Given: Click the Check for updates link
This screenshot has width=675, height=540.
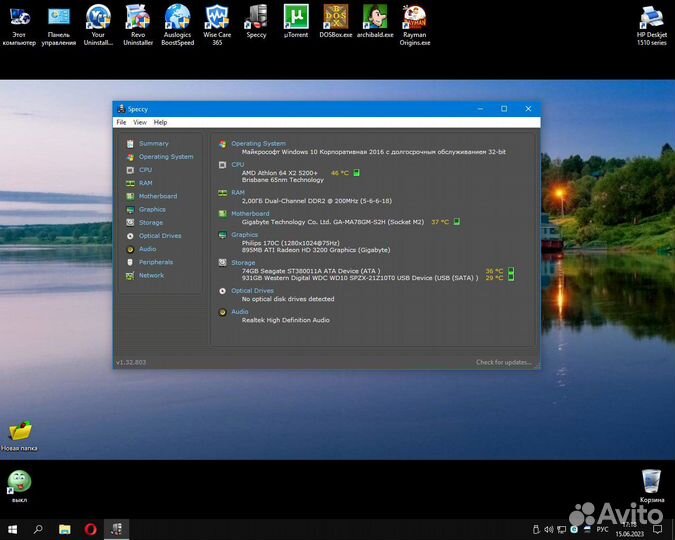Looking at the screenshot, I should pos(504,362).
